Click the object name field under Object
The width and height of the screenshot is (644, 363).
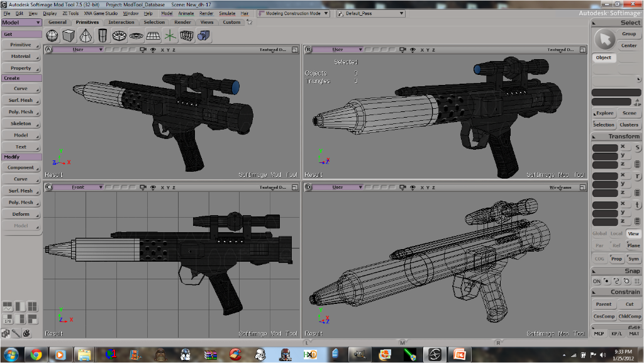[616, 92]
